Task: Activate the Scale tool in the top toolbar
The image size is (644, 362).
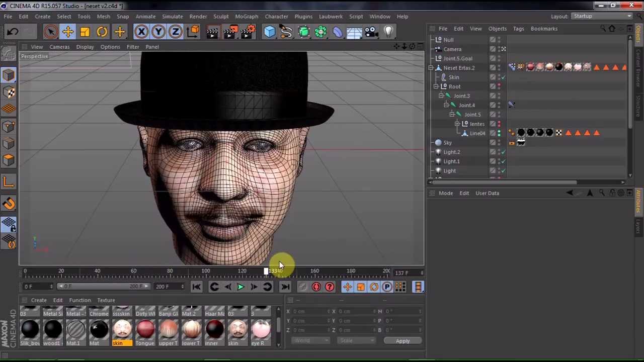Action: (85, 32)
